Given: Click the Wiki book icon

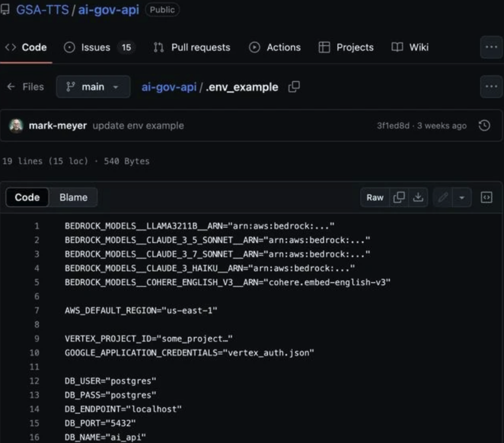Looking at the screenshot, I should coord(397,47).
